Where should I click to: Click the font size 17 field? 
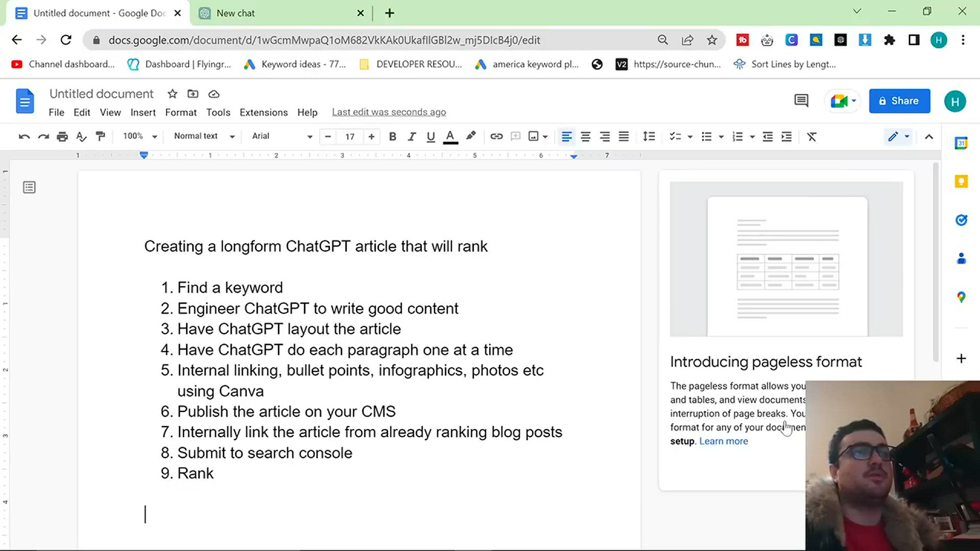350,136
